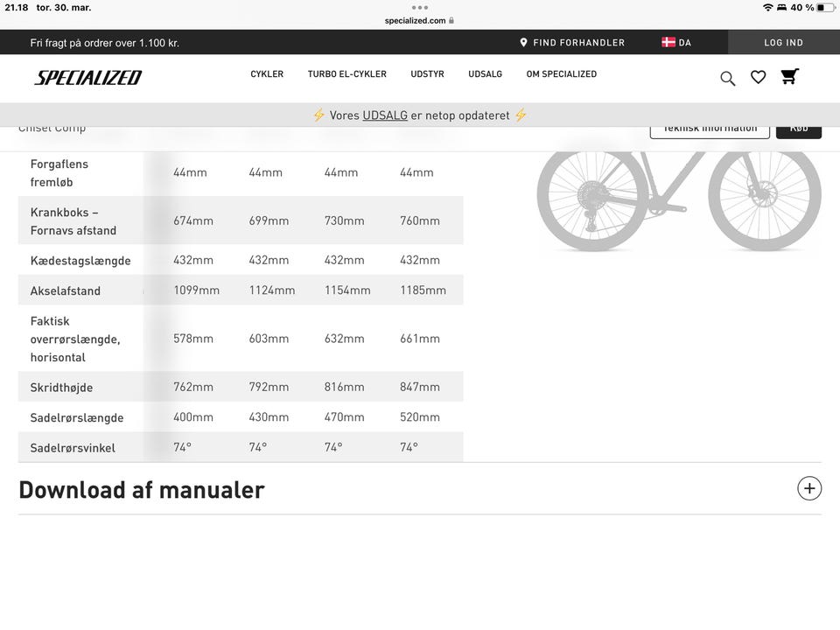Viewport: 840px width, 630px height.
Task: Open the OM SPECIALIZED menu
Action: (562, 73)
